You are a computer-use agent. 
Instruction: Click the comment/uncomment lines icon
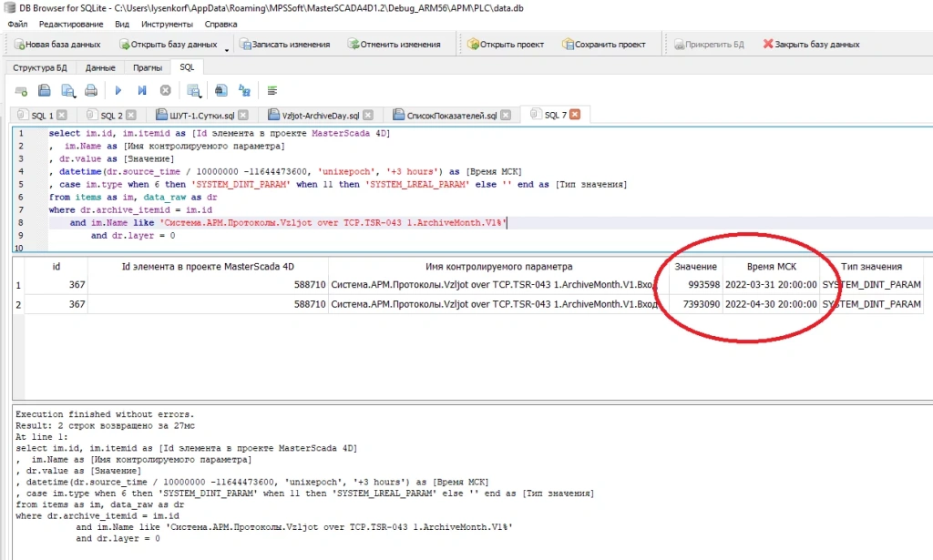pyautogui.click(x=272, y=90)
